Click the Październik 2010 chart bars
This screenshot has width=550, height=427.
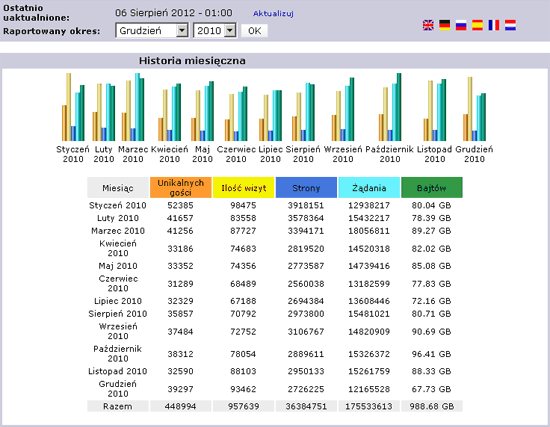click(x=390, y=107)
